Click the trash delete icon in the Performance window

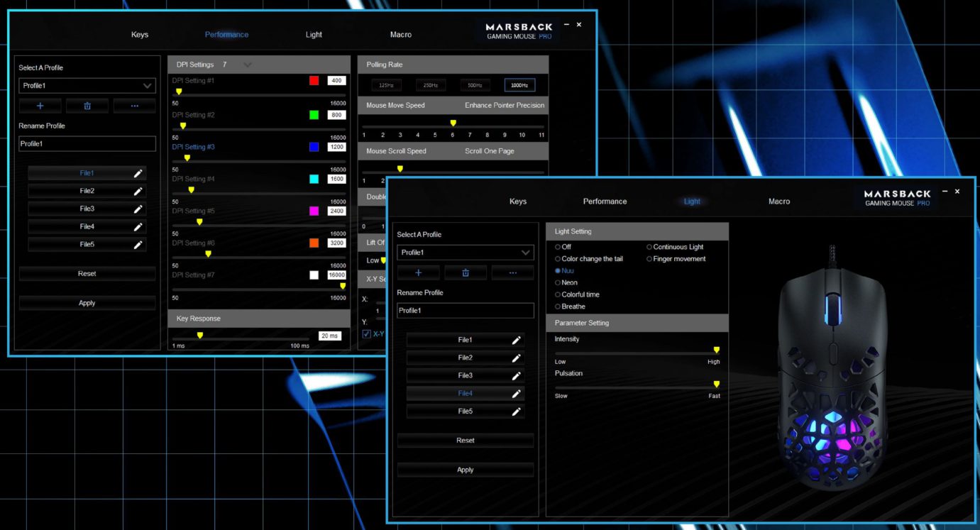point(87,106)
